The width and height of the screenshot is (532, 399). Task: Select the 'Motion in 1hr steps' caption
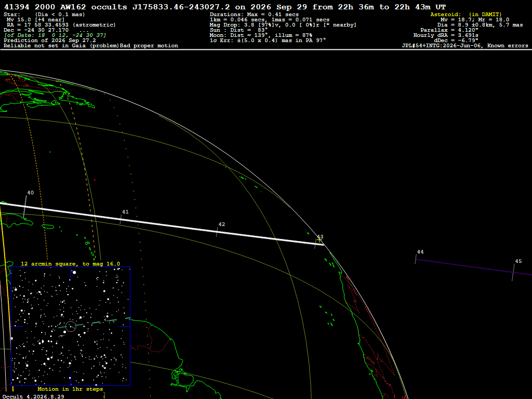(x=70, y=389)
